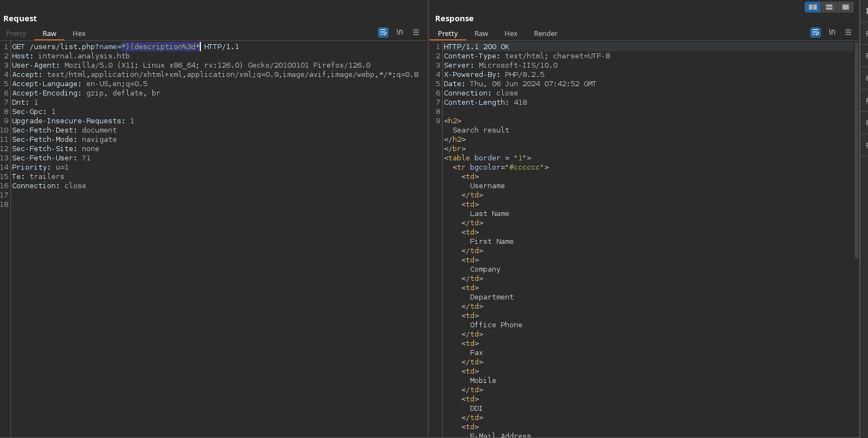
Task: Select the Raw tab in Request
Action: tap(50, 34)
